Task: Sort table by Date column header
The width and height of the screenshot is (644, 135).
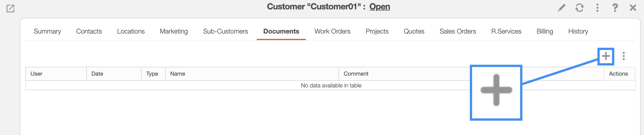Action: (x=97, y=74)
